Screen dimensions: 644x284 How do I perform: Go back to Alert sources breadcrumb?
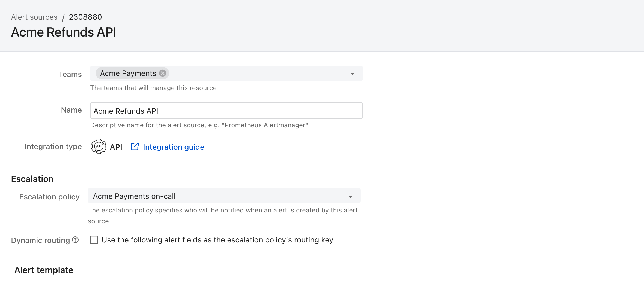click(x=34, y=17)
